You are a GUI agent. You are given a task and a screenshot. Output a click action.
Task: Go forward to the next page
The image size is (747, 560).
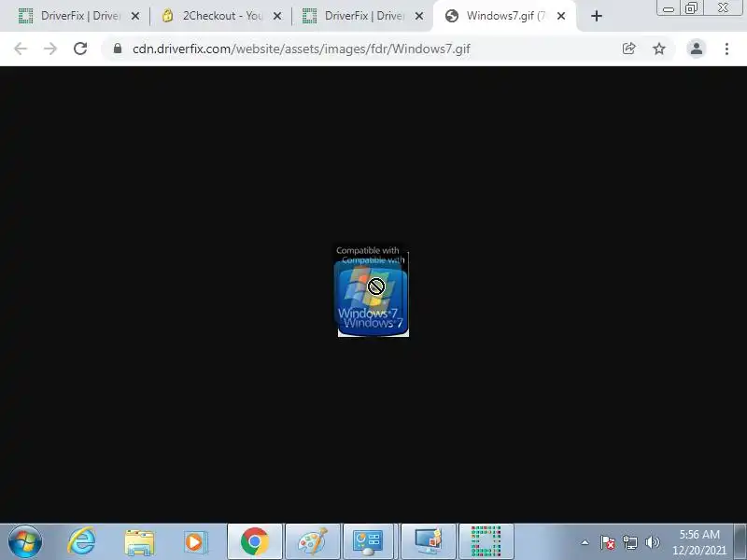click(50, 49)
